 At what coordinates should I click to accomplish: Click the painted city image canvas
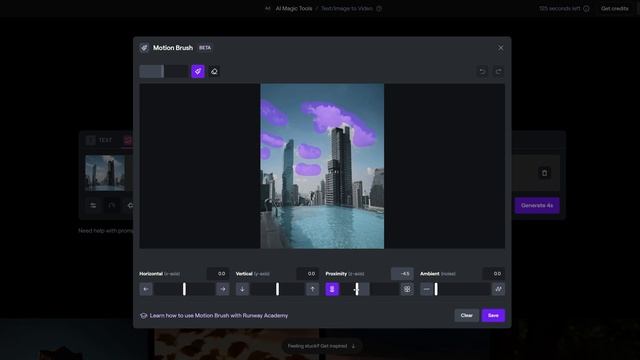(322, 166)
